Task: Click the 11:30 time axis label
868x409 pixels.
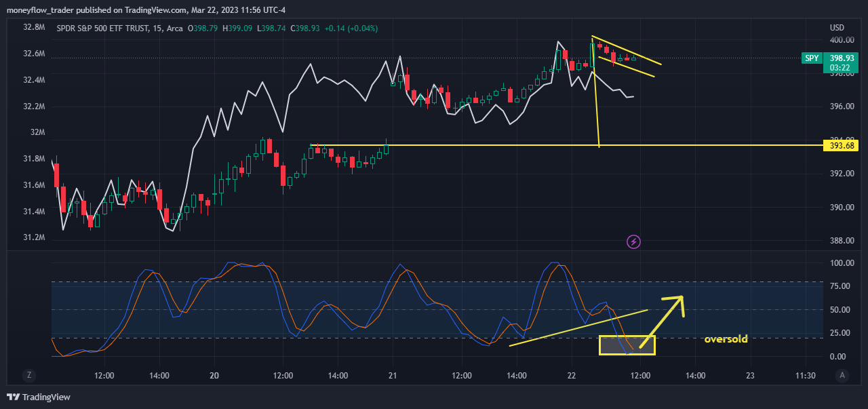Action: click(805, 375)
